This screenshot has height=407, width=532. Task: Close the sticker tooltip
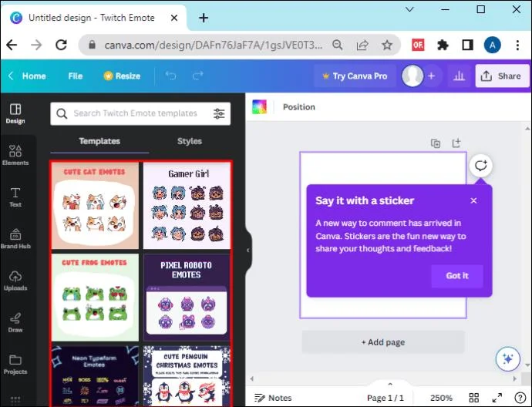(473, 200)
